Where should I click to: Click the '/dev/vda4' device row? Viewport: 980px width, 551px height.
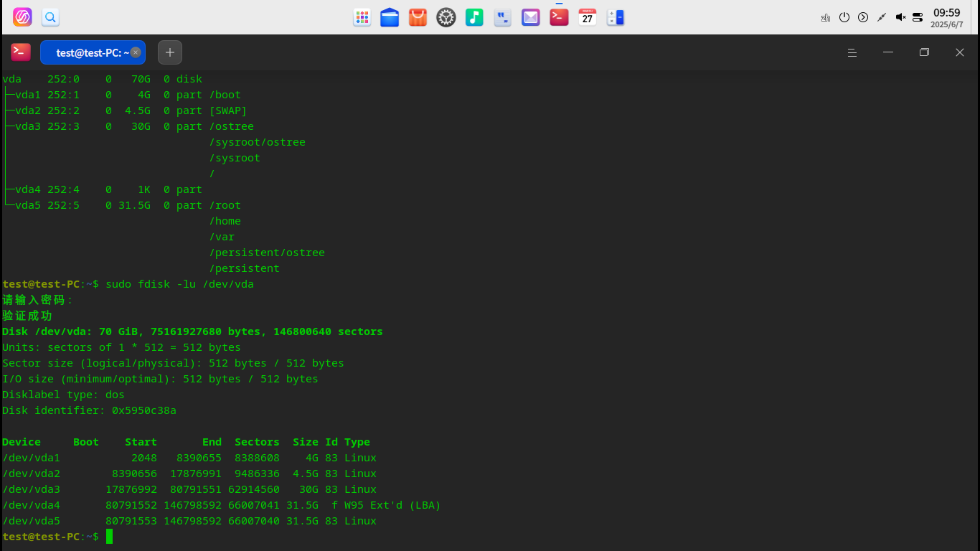[222, 505]
